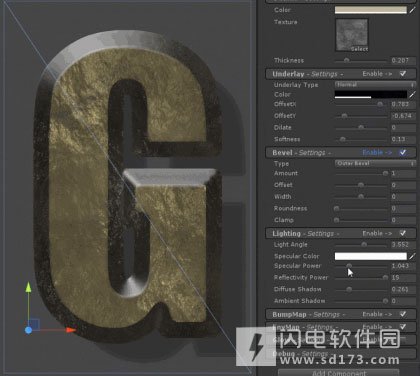Click the Add Component button
Image resolution: width=420 pixels, height=376 pixels.
click(x=338, y=373)
